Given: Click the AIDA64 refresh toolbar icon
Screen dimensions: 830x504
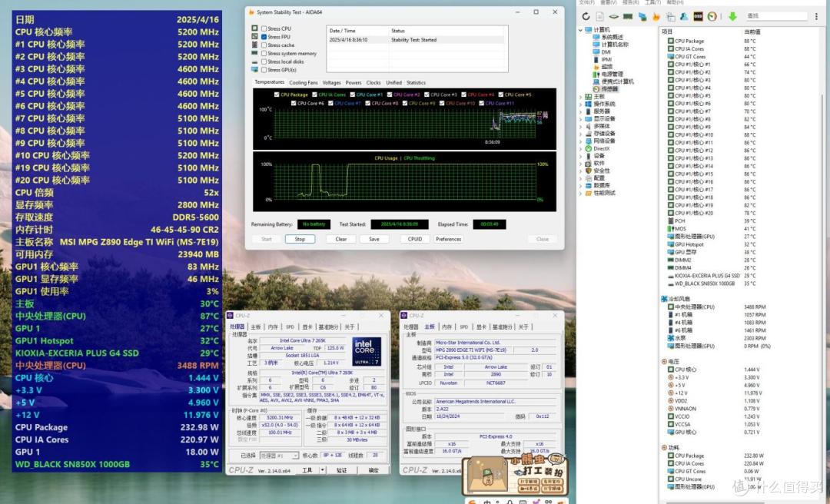Looking at the screenshot, I should click(586, 16).
